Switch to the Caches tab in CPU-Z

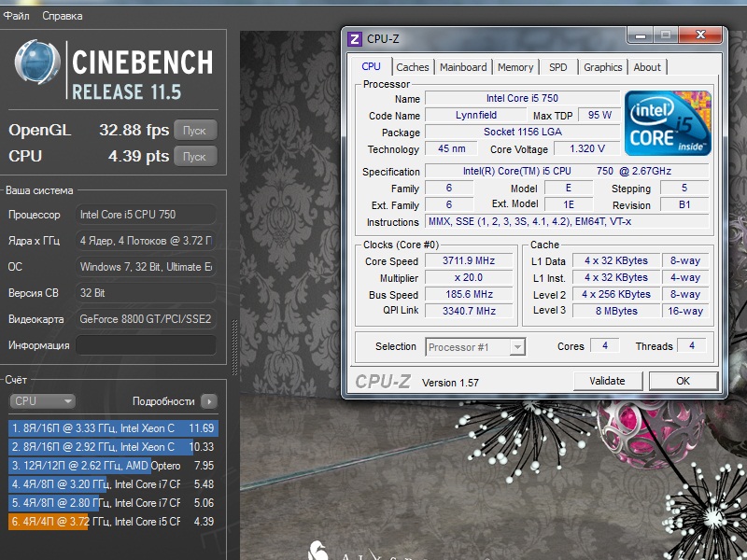(413, 67)
